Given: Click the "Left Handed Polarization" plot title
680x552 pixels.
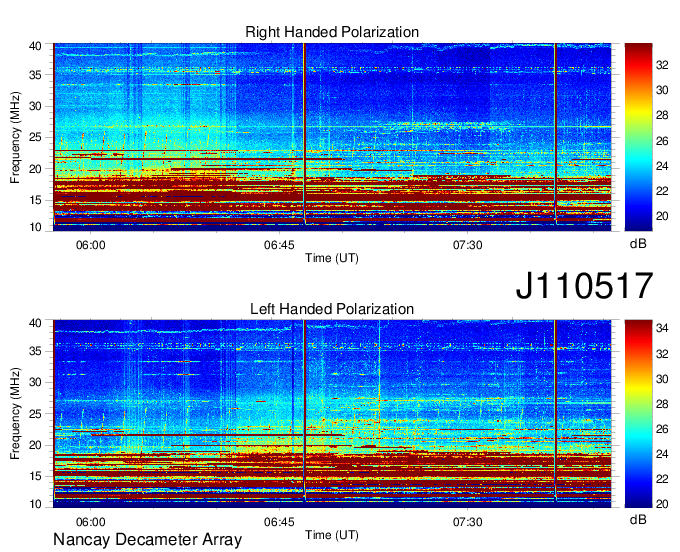Looking at the screenshot, I should (x=332, y=309).
